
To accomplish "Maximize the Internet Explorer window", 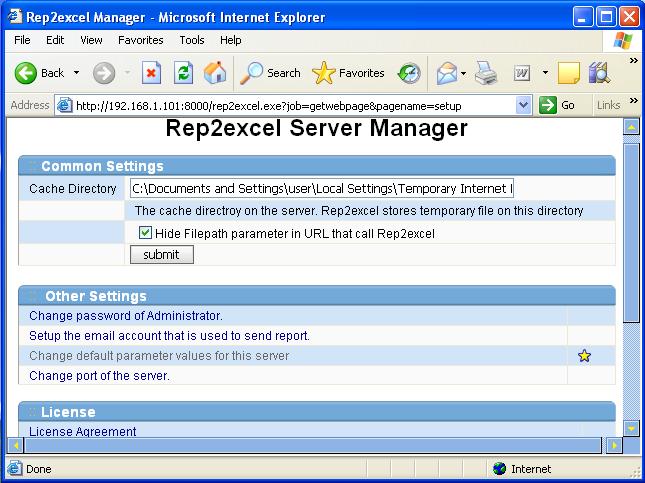I will 606,17.
